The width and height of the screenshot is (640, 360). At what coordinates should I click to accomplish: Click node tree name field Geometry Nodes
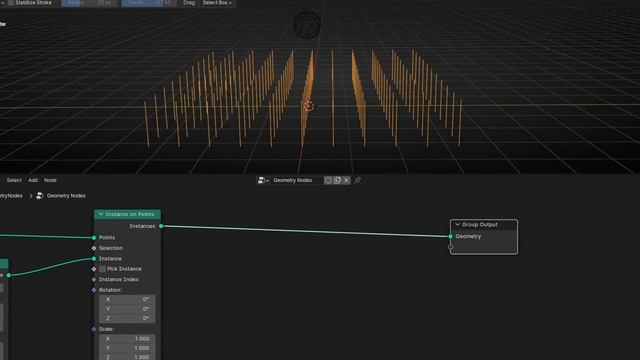(x=296, y=180)
